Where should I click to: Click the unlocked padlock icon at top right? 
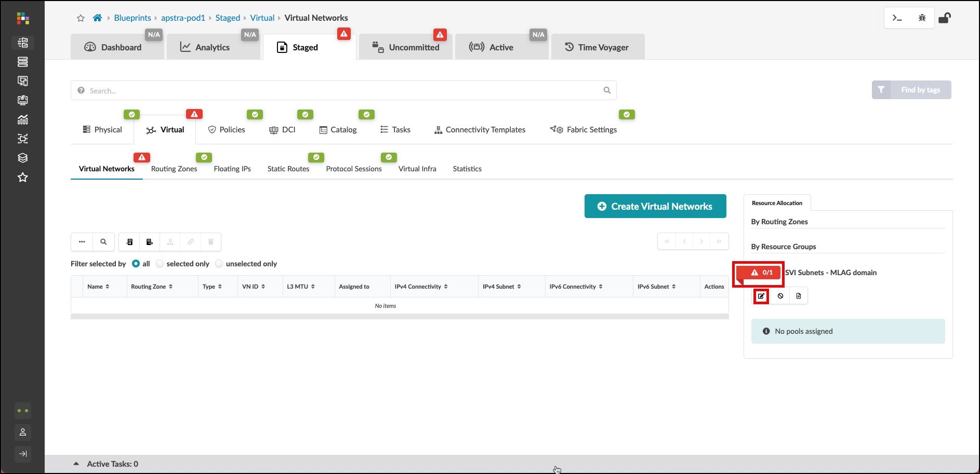[944, 18]
